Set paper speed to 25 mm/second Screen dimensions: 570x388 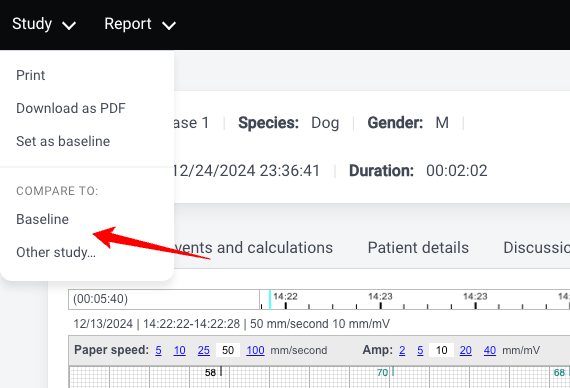[x=204, y=350]
